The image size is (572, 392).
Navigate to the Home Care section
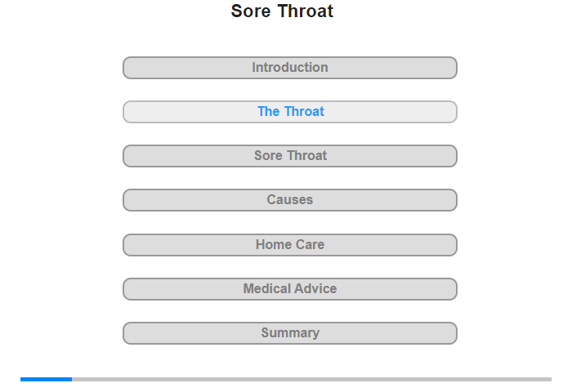coord(290,245)
